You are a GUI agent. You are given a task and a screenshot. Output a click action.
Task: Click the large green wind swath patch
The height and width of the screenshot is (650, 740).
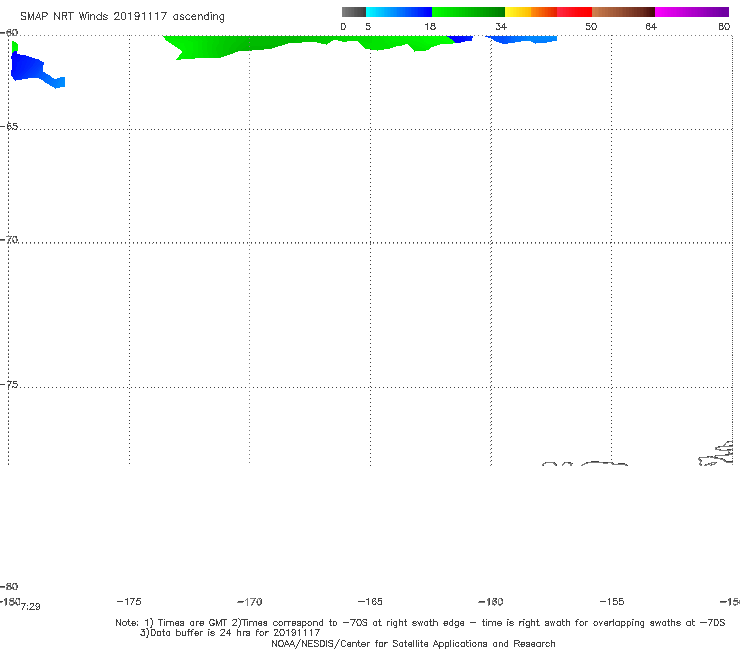pyautogui.click(x=307, y=45)
